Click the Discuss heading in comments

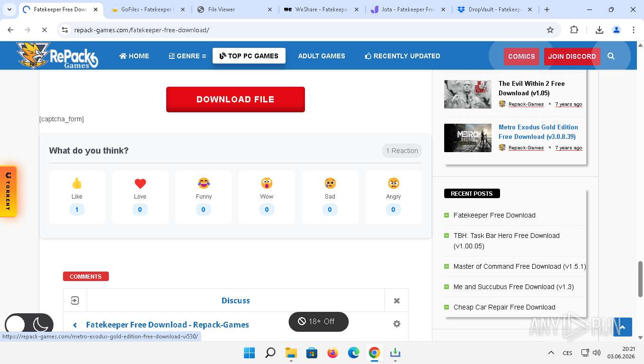click(236, 300)
